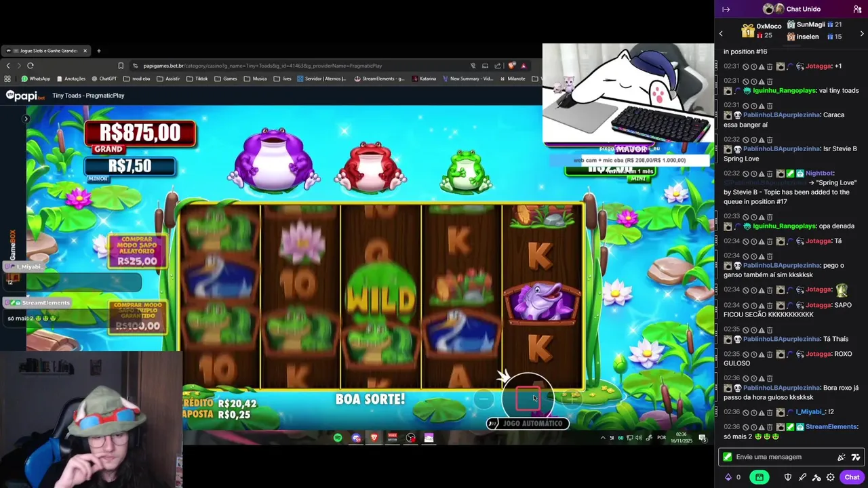Open the mod eba bookmarks folder
This screenshot has width=868, height=488.
tap(136, 79)
